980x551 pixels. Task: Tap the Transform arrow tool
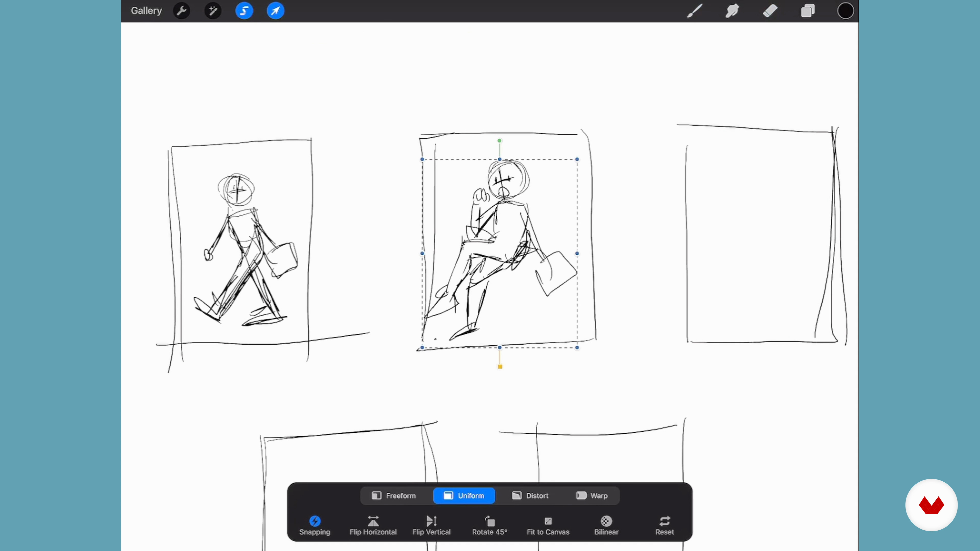[x=275, y=11]
